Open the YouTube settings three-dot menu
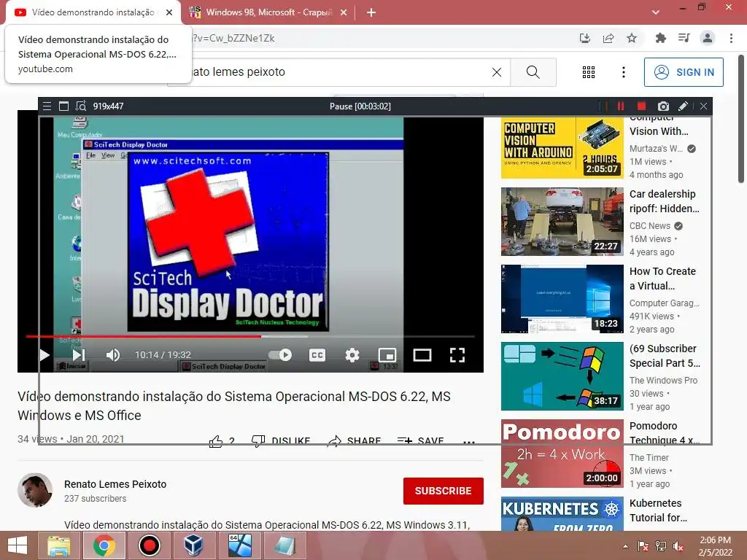The height and width of the screenshot is (560, 747). coord(623,72)
